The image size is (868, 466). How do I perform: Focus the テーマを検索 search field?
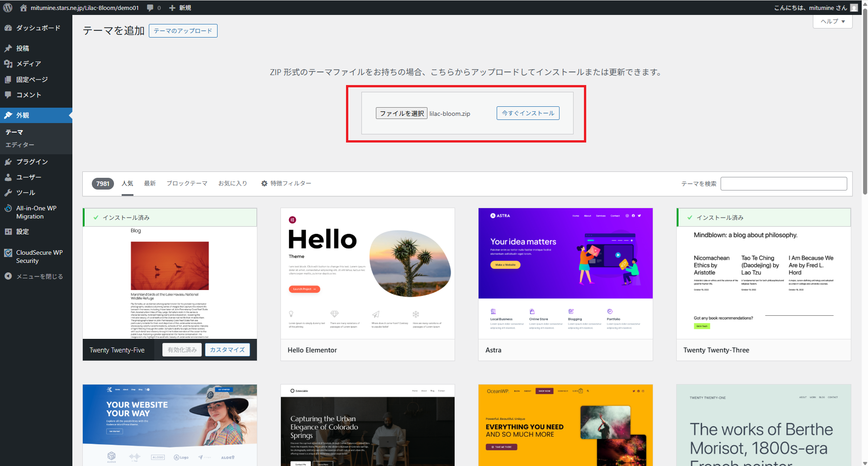click(783, 184)
